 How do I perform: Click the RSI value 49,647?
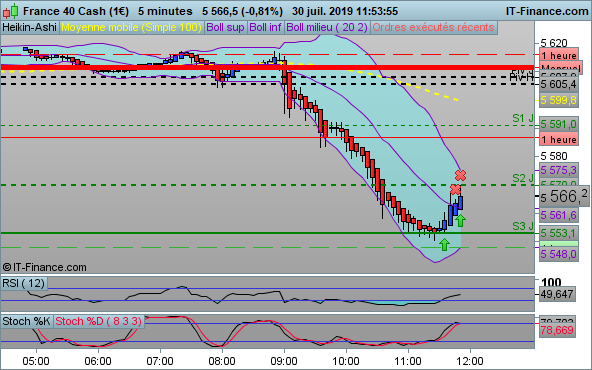pyautogui.click(x=557, y=294)
